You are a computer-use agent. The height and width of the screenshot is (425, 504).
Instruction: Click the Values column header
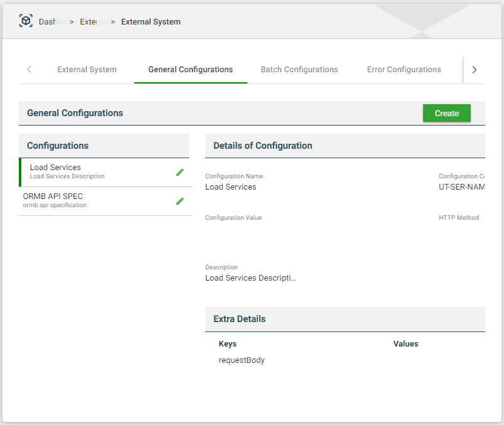tap(405, 344)
